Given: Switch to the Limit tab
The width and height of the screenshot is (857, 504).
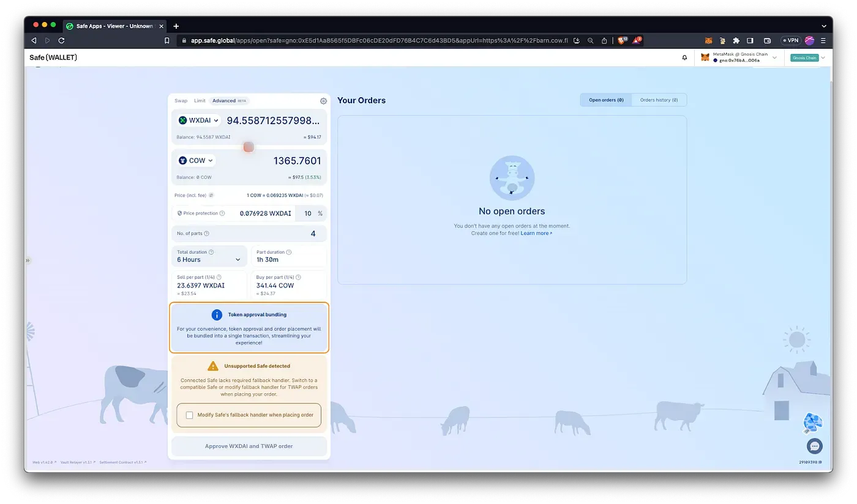Looking at the screenshot, I should (200, 101).
